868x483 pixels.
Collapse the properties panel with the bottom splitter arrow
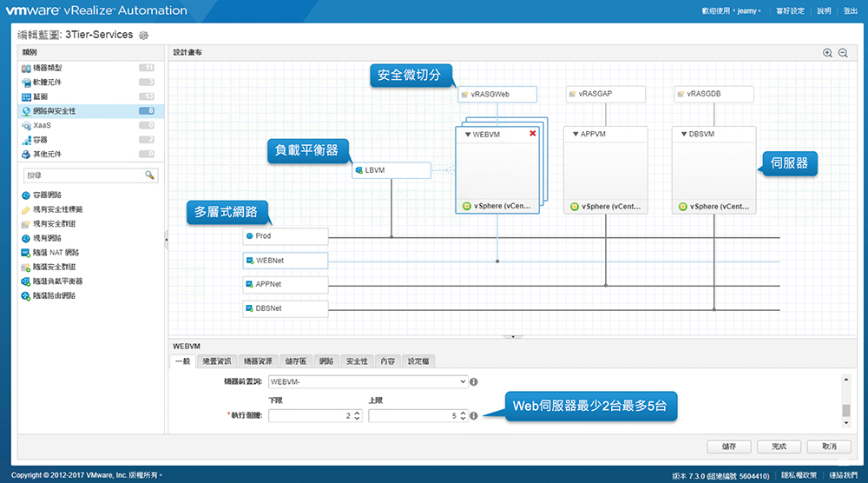click(x=513, y=336)
